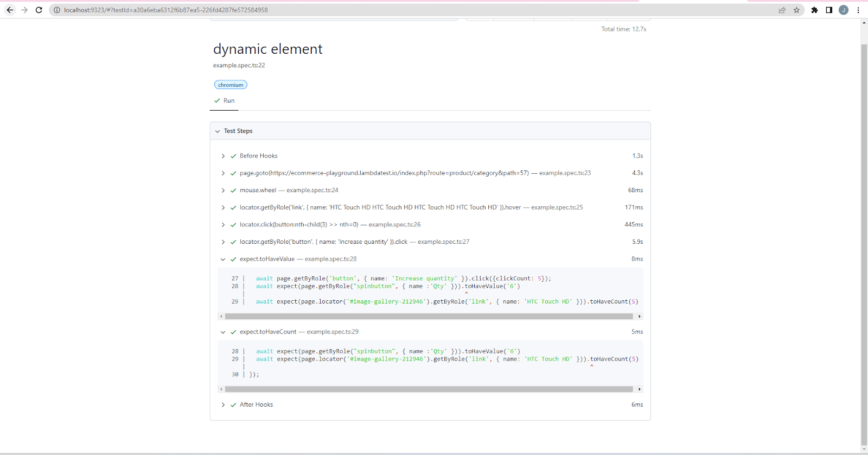
Task: Click green check icon beside mouse.wheel
Action: (x=233, y=191)
